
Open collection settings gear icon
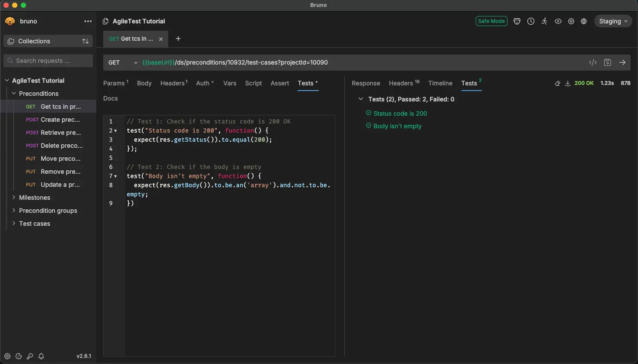click(571, 21)
